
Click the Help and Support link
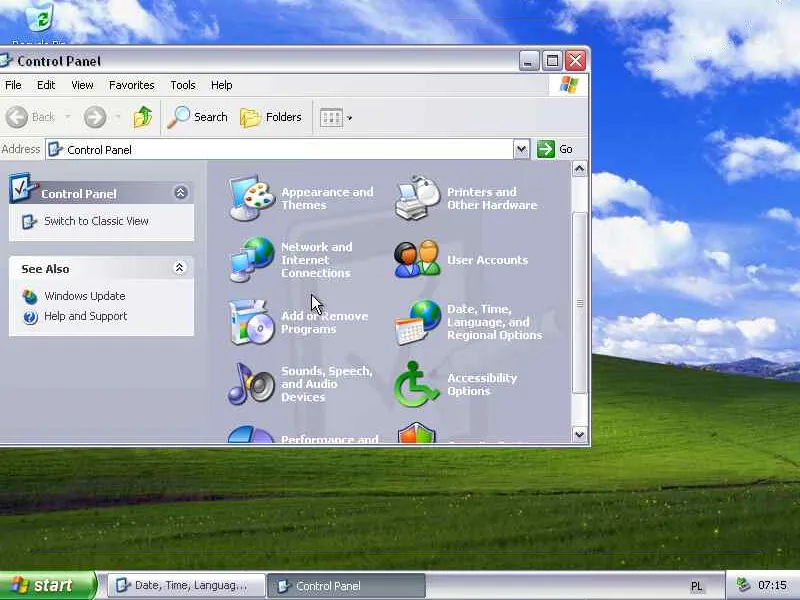point(86,316)
